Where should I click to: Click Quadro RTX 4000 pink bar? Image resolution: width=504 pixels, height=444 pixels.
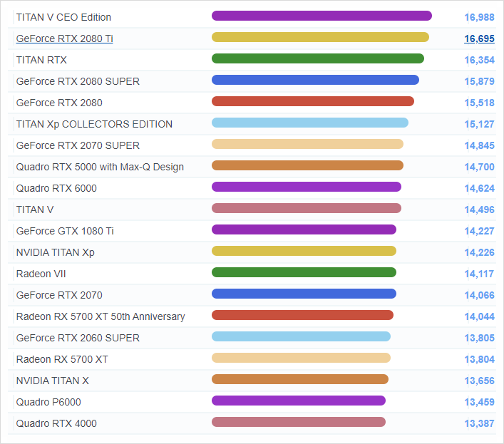click(x=299, y=422)
